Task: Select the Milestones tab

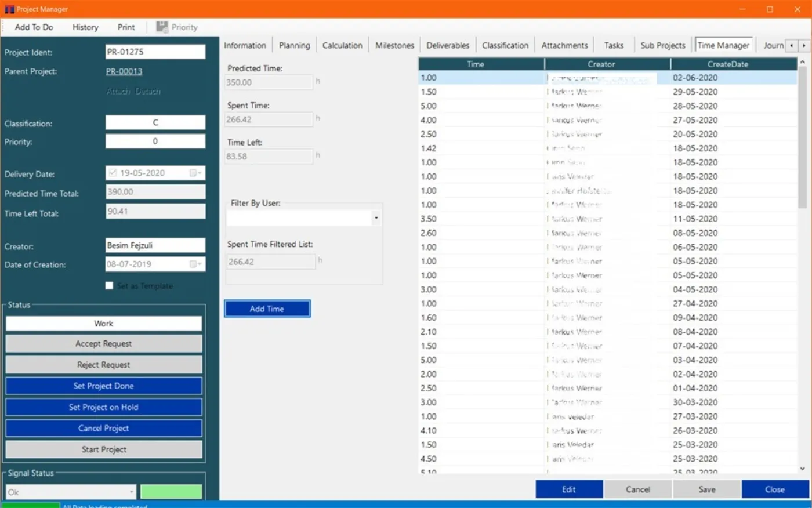Action: tap(394, 45)
